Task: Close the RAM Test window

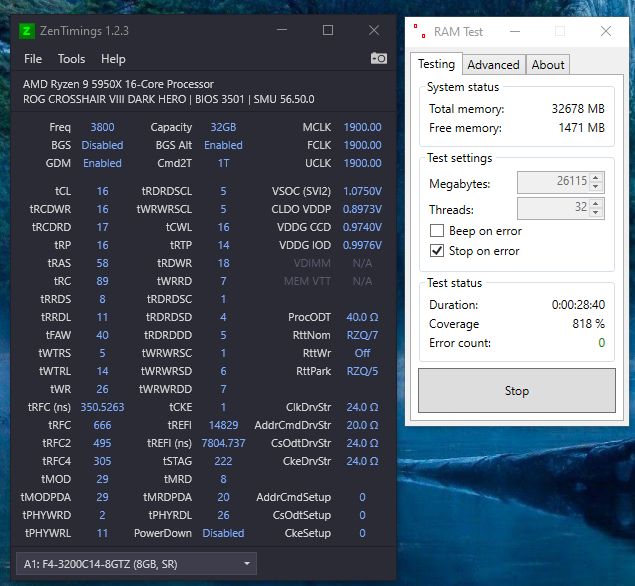Action: pos(606,31)
